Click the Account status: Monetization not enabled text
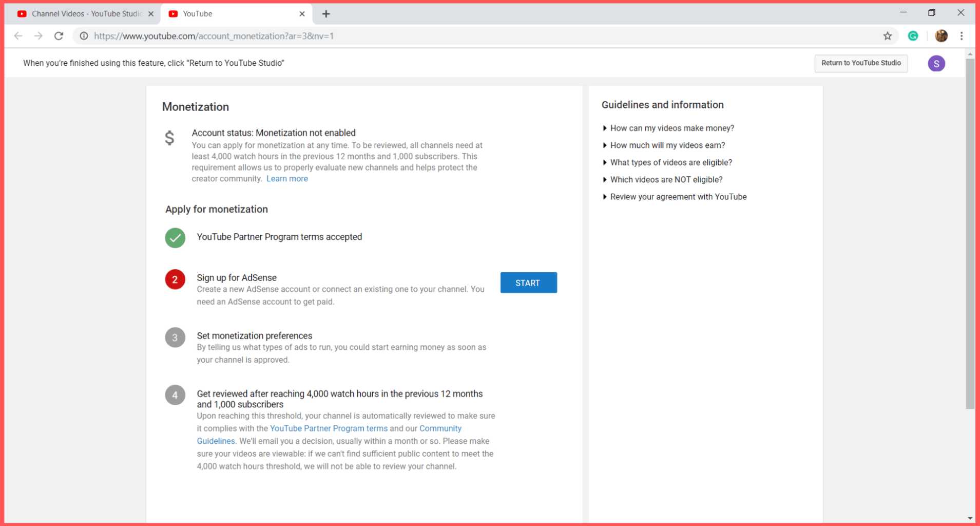The height and width of the screenshot is (526, 980). click(x=274, y=133)
